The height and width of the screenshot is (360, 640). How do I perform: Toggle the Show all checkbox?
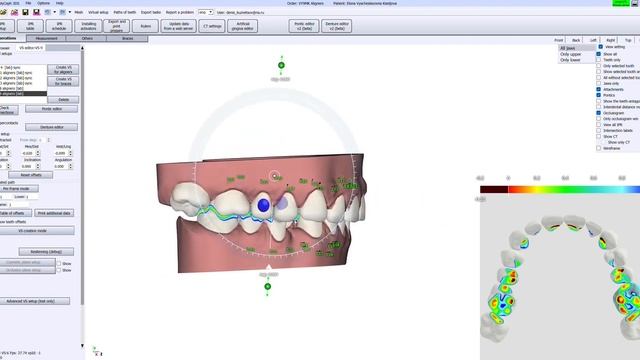(599, 54)
